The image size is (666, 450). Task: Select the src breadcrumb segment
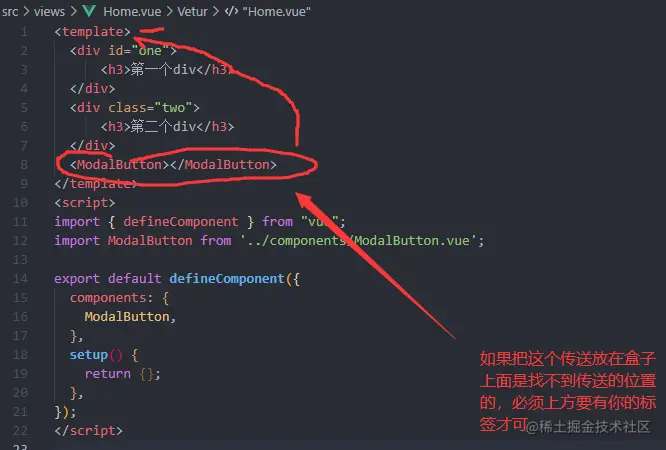[x=10, y=11]
